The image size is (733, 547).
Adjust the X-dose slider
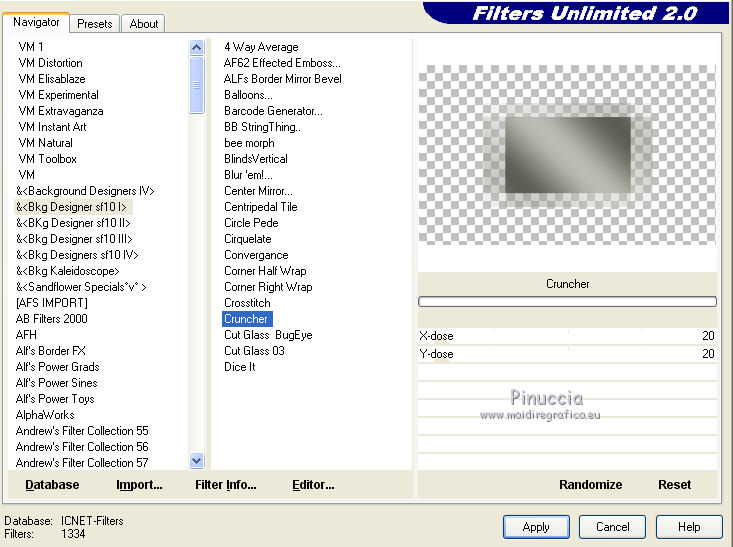click(x=567, y=336)
